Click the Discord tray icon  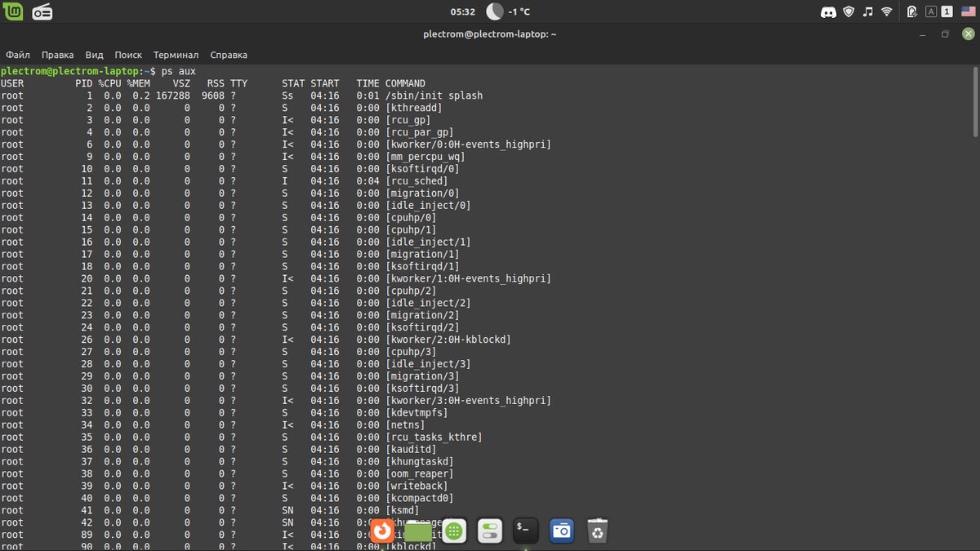[828, 11]
